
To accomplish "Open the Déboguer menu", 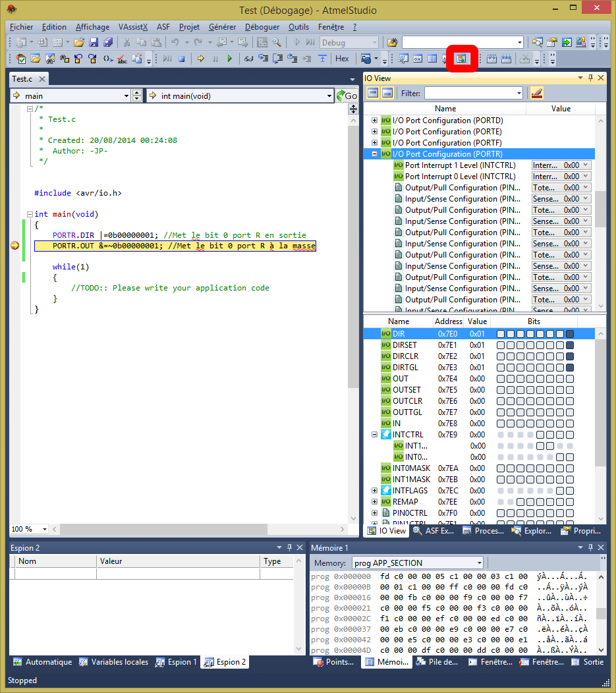I will coord(262,27).
